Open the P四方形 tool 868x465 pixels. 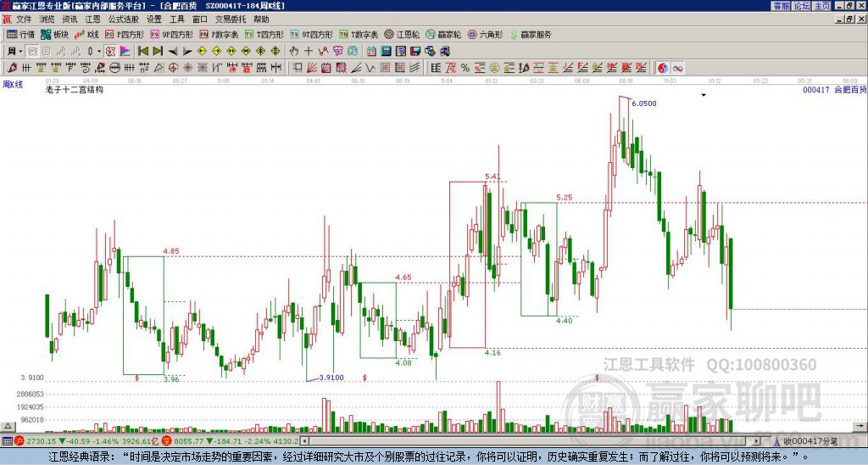tap(125, 34)
